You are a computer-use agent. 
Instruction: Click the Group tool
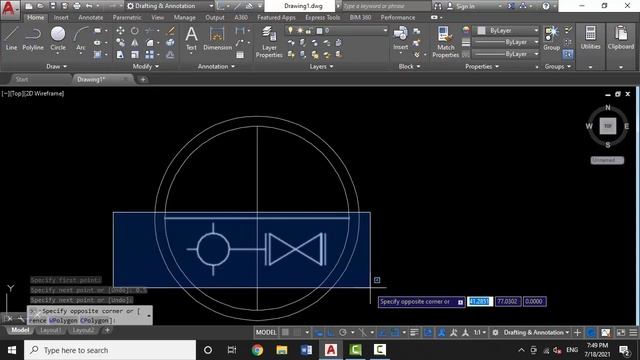point(551,38)
